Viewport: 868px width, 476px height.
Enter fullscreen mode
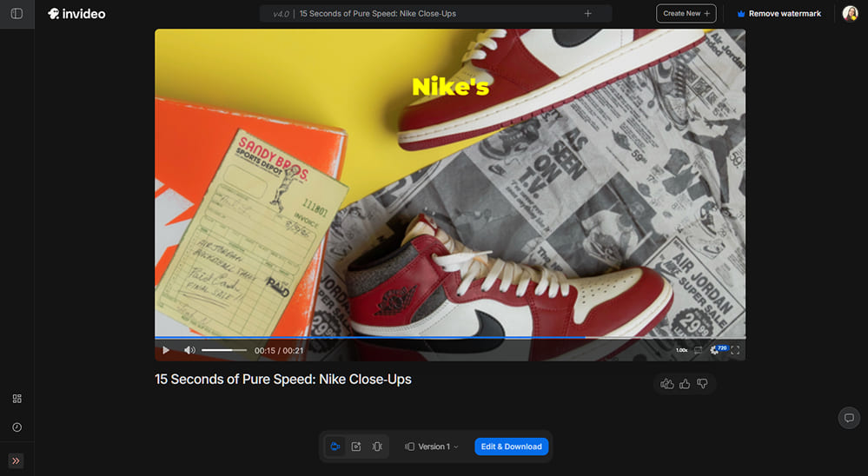[x=735, y=350]
